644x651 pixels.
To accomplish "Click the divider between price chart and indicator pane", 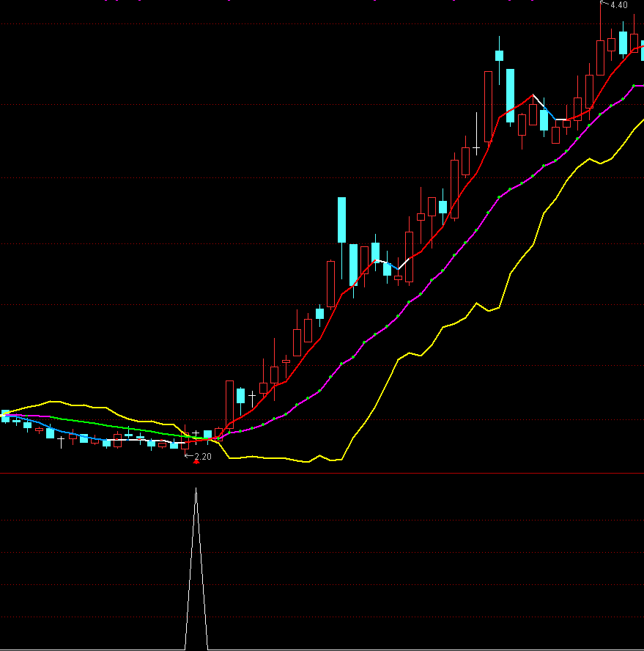I will 322,474.
